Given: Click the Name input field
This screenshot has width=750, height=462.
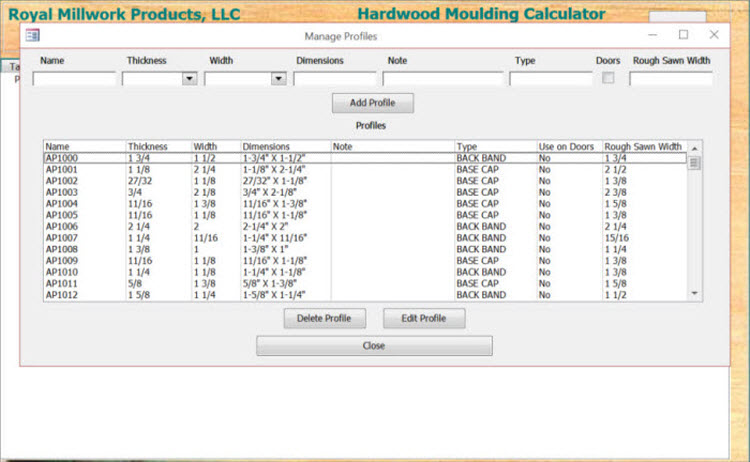Looking at the screenshot, I should (x=74, y=78).
